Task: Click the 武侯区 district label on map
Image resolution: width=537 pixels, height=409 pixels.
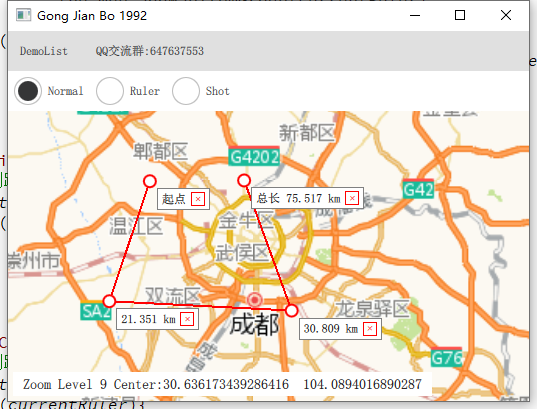Action: tap(242, 253)
